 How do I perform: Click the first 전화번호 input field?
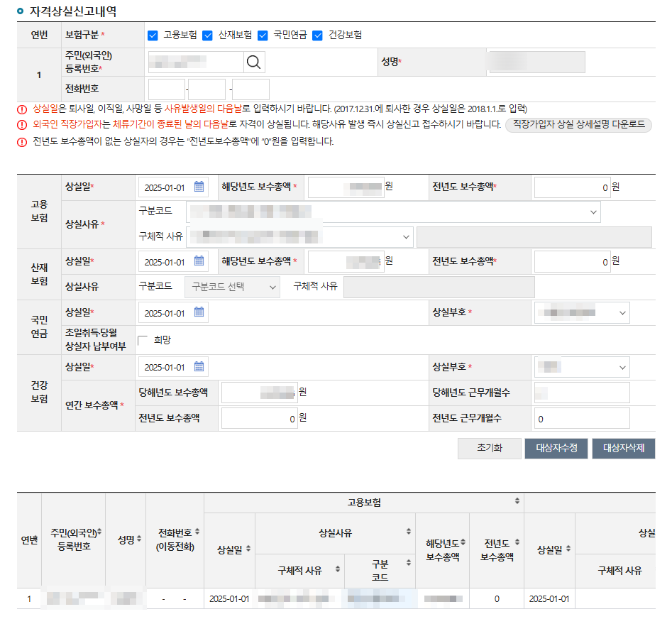click(x=167, y=89)
